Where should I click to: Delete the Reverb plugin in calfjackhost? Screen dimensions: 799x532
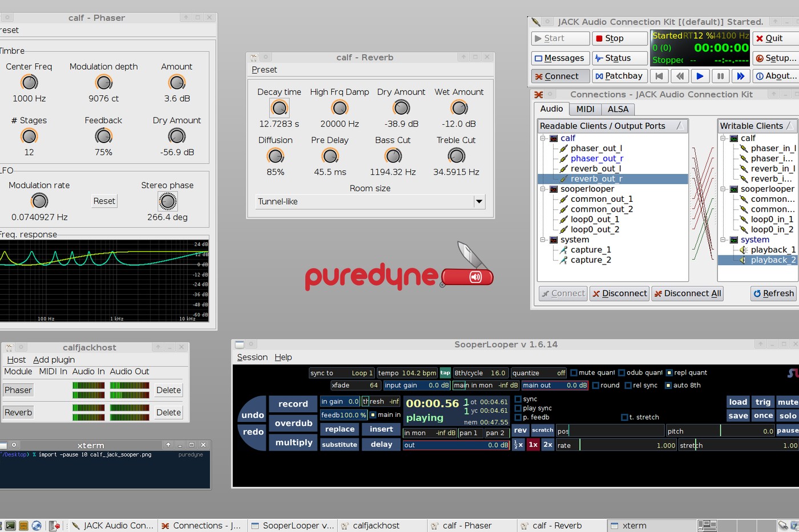168,412
